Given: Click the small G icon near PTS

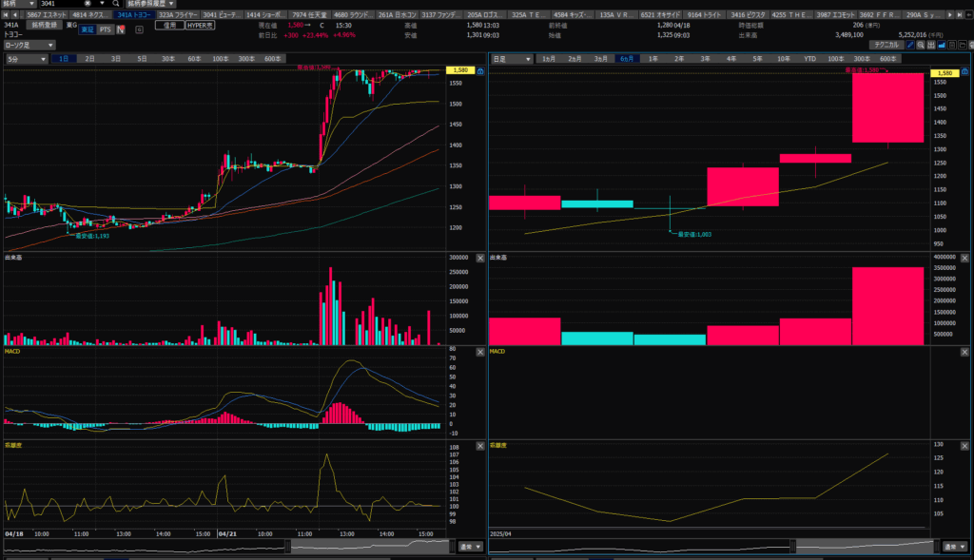Looking at the screenshot, I should (x=139, y=29).
